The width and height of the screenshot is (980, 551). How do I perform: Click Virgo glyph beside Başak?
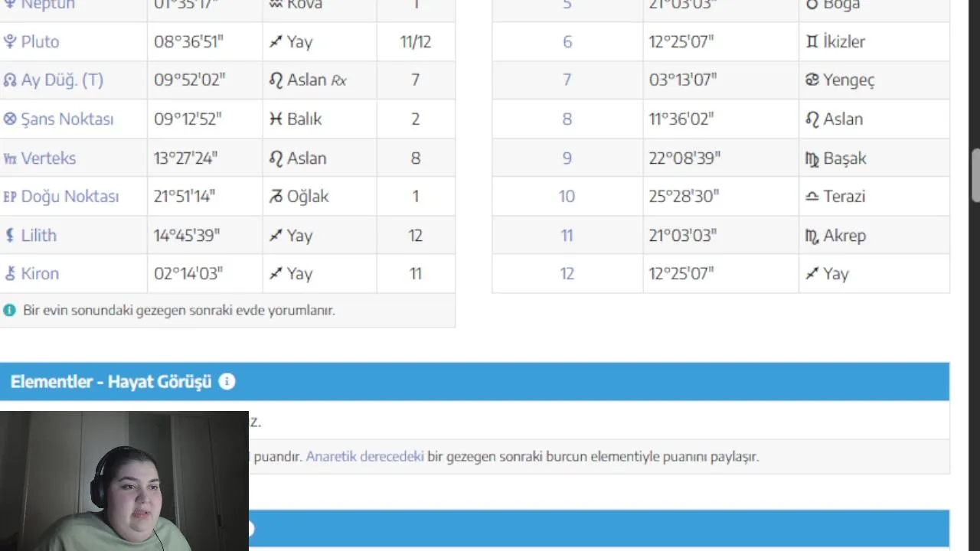click(x=812, y=158)
